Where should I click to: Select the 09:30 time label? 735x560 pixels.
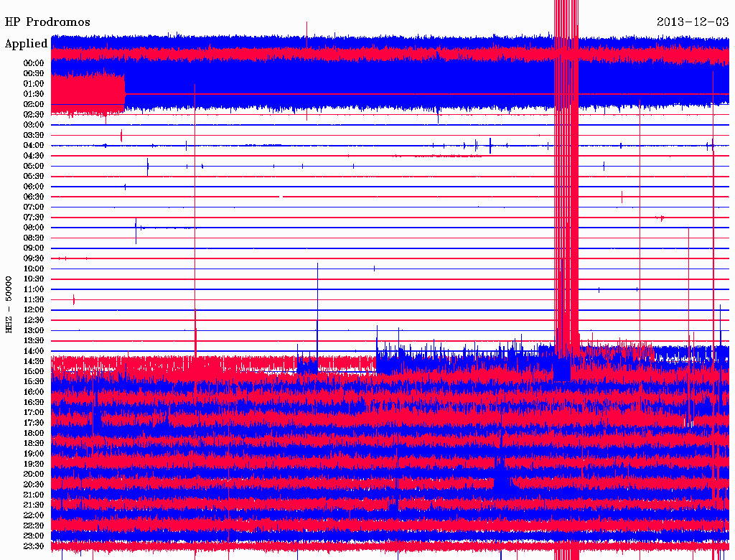point(34,258)
